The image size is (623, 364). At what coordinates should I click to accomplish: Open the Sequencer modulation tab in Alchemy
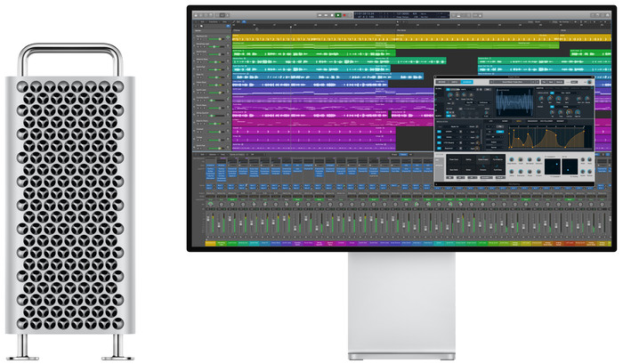point(532,121)
